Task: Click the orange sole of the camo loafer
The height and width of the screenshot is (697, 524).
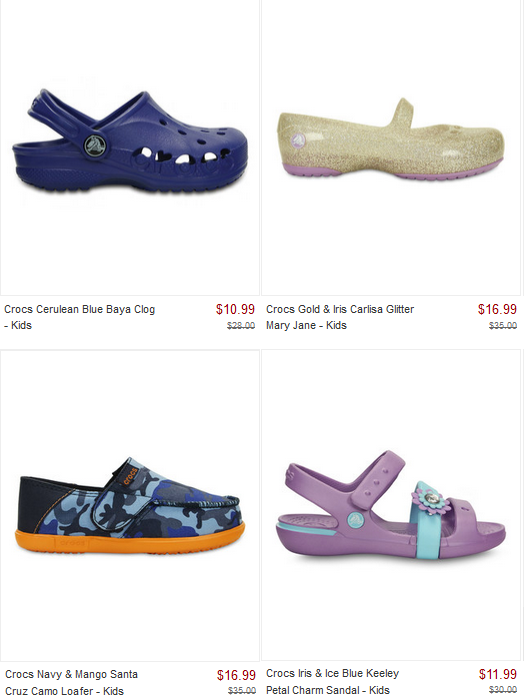Action: pyautogui.click(x=129, y=541)
